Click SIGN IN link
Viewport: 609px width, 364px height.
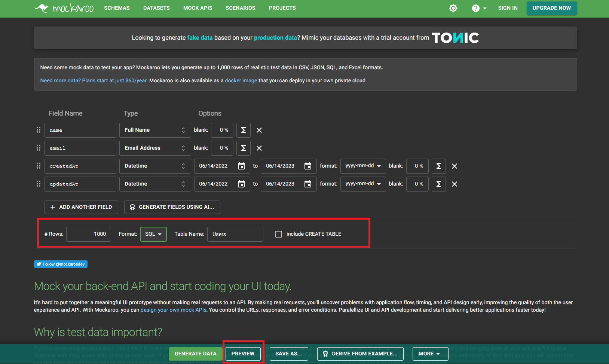pyautogui.click(x=508, y=8)
